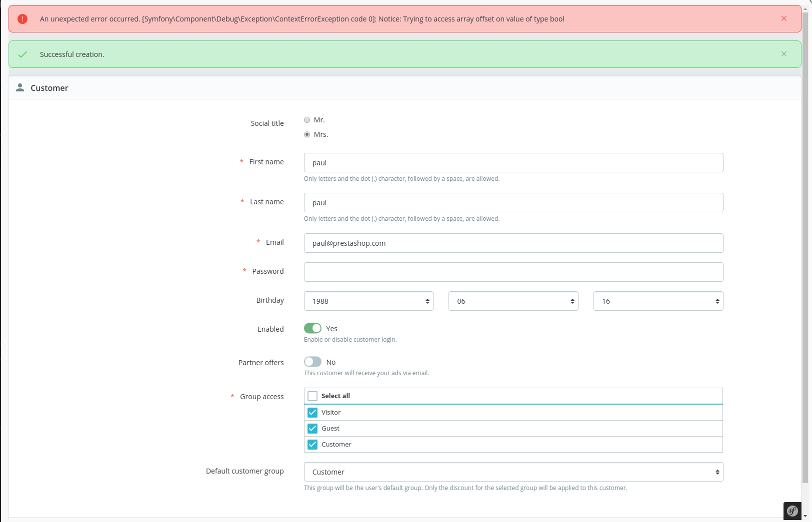The image size is (812, 522).
Task: Click the green success checkmark icon
Action: 22,54
